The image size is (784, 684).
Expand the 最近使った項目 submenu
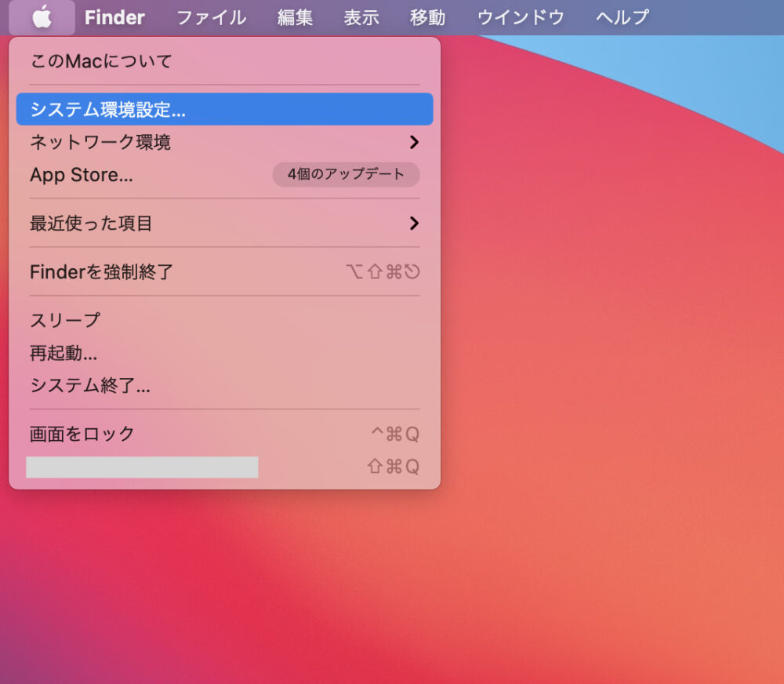tap(224, 224)
